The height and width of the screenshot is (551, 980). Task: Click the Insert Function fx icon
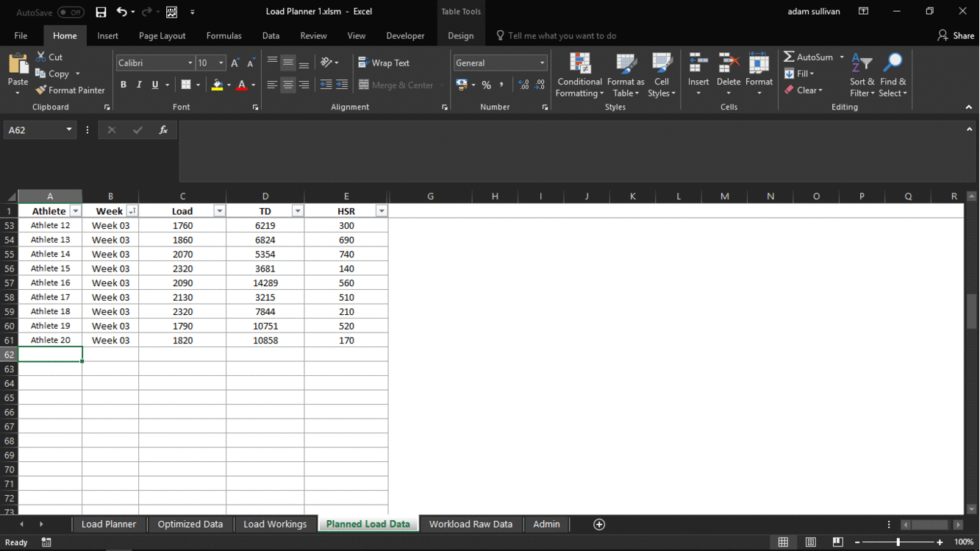click(163, 130)
